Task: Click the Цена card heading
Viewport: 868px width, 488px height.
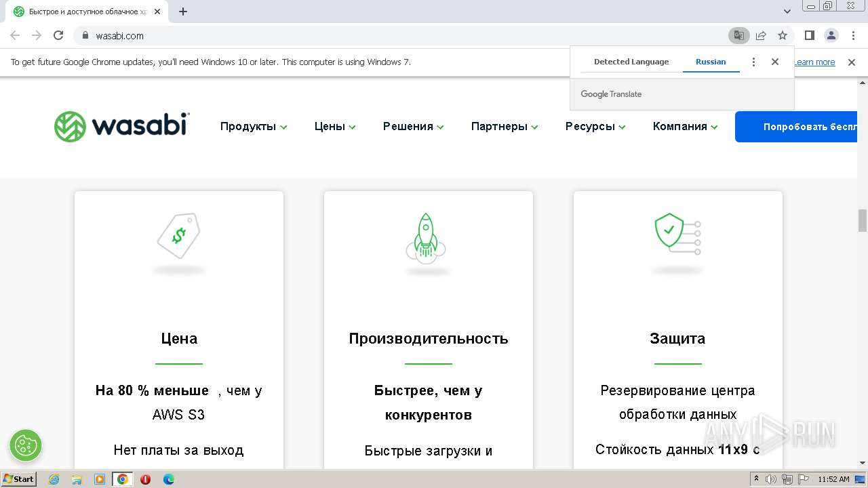Action: [x=179, y=338]
